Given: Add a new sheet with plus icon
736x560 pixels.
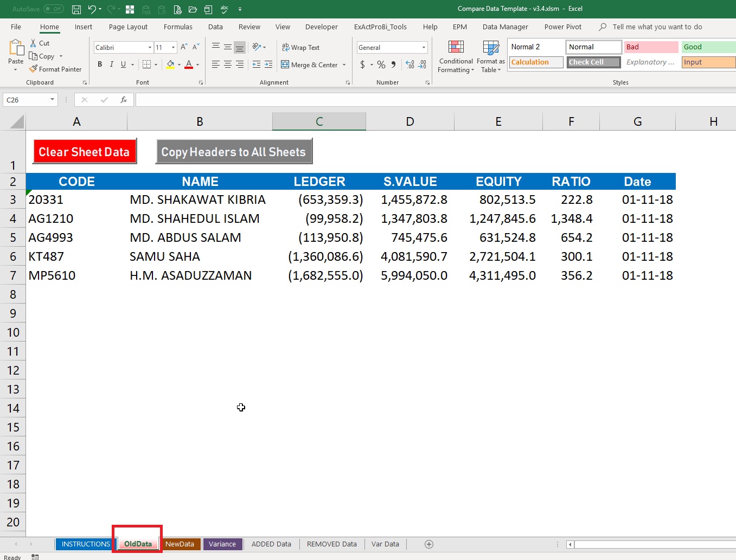Looking at the screenshot, I should pyautogui.click(x=429, y=544).
